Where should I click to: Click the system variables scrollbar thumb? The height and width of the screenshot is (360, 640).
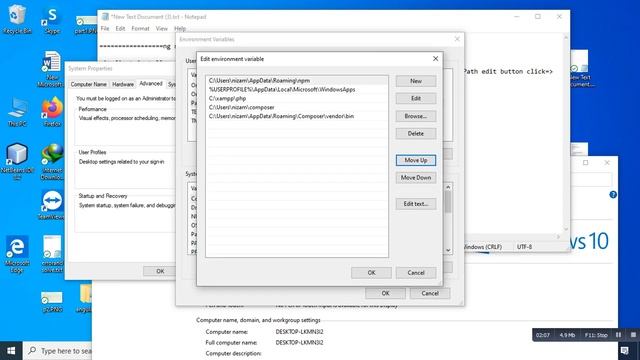pos(448,202)
